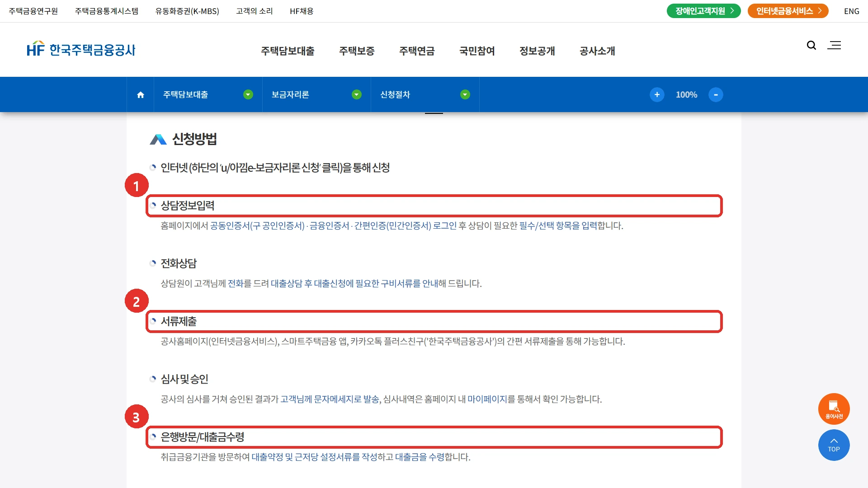Visit the 주택금융연구원 link
The width and height of the screenshot is (868, 488).
(x=33, y=11)
